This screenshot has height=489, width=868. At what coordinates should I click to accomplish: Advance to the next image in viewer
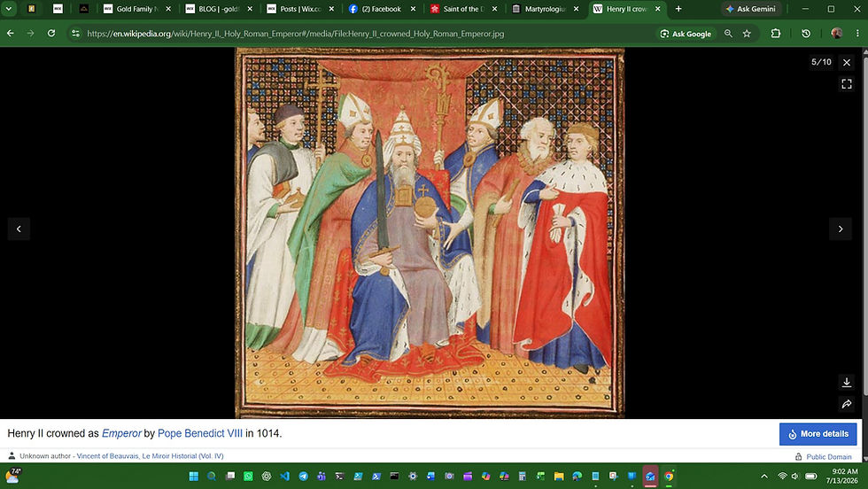tap(841, 229)
